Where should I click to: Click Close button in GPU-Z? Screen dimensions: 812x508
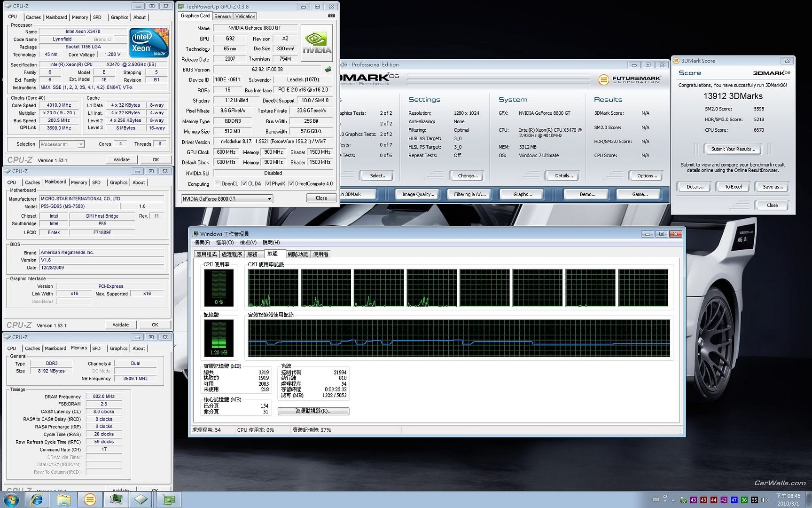click(321, 198)
